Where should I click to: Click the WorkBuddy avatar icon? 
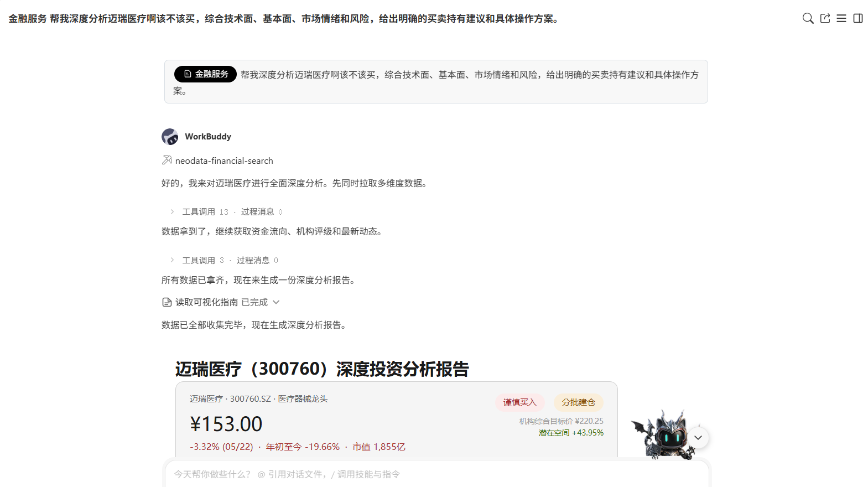coord(170,137)
